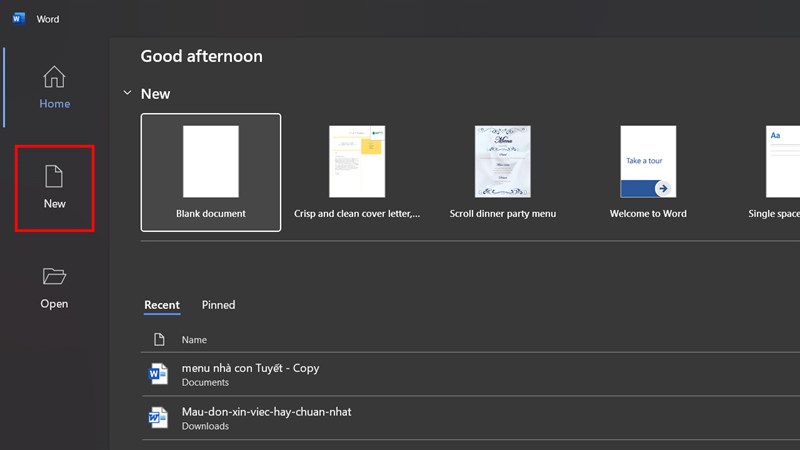Open the New page from sidebar
The image size is (800, 450).
tap(55, 188)
